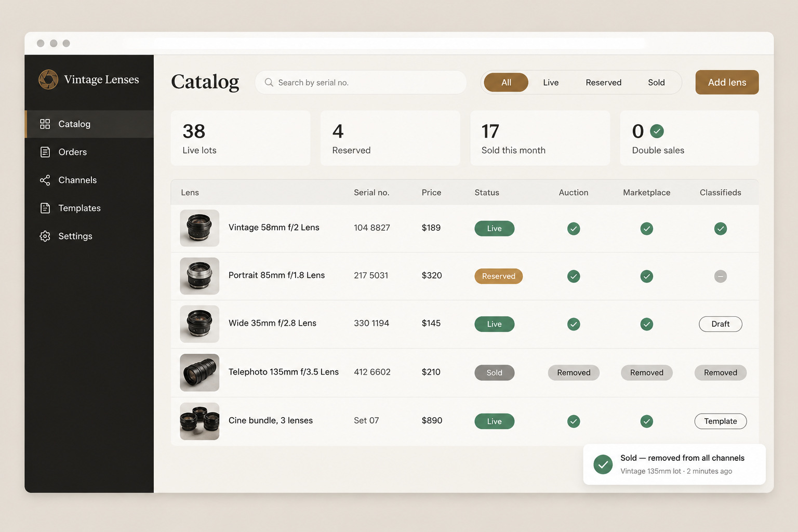The image size is (798, 532).
Task: Click the Vintage Lenses aperture logo icon
Action: pos(48,79)
